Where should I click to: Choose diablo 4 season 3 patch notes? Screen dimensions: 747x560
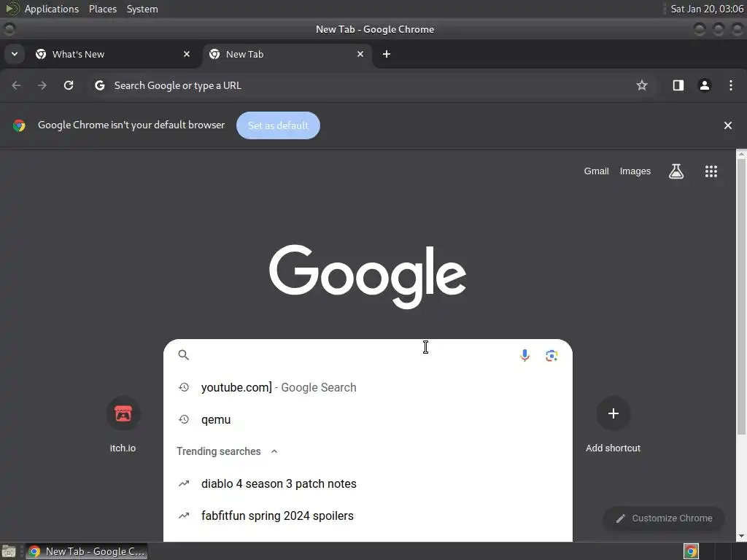[x=368, y=484]
